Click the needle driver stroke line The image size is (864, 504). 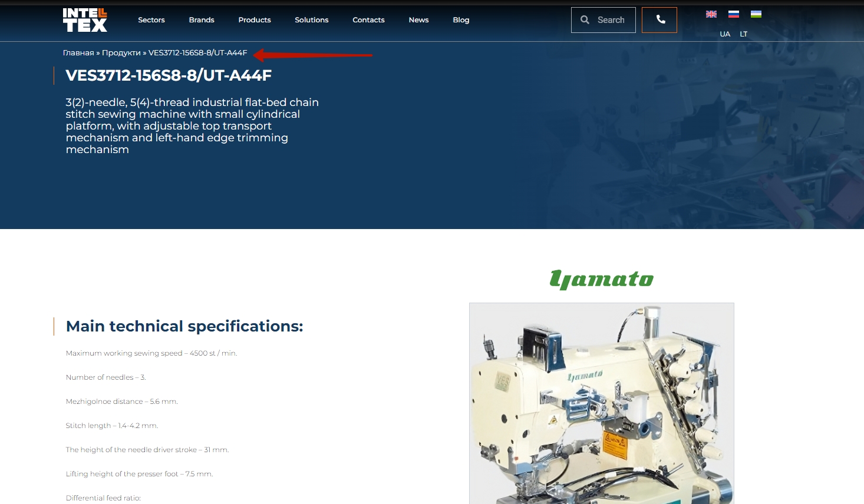click(147, 450)
